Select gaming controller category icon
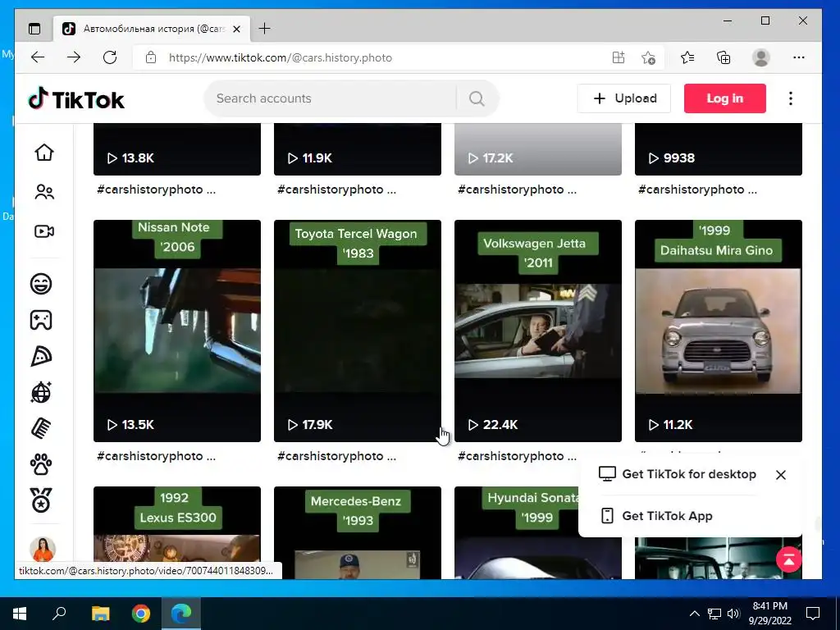 [x=41, y=320]
